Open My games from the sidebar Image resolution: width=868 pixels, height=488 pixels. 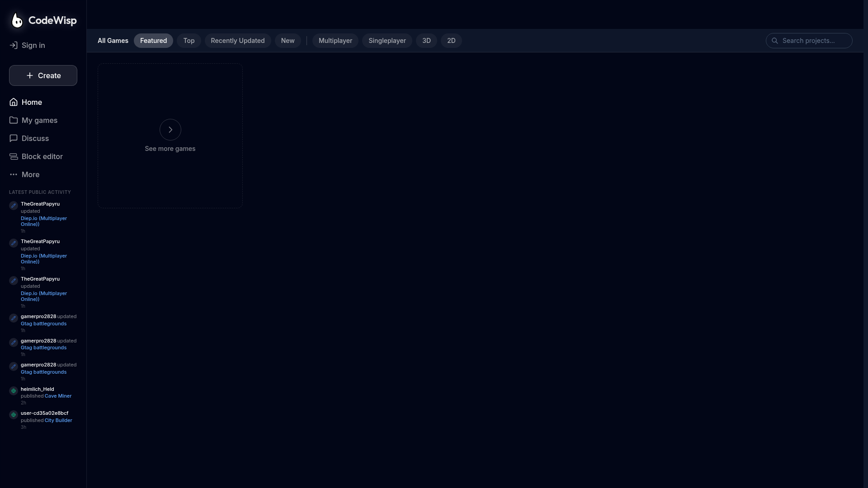pos(39,120)
